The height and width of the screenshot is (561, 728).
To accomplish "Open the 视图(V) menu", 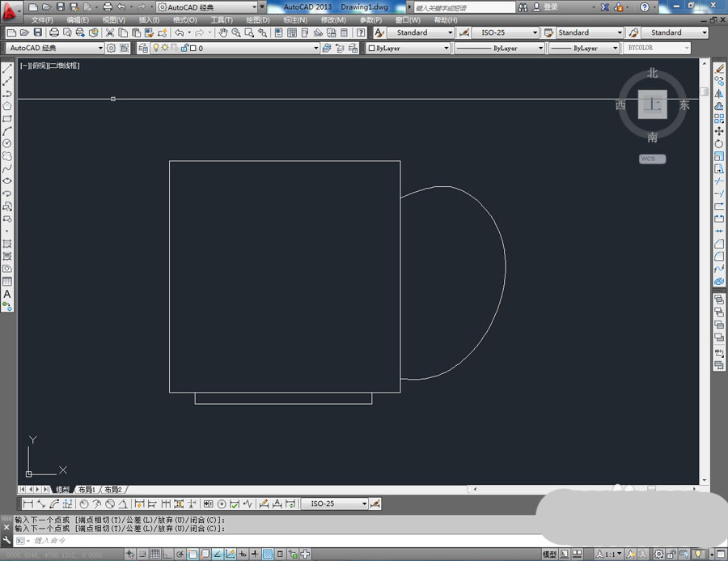I will pyautogui.click(x=114, y=20).
